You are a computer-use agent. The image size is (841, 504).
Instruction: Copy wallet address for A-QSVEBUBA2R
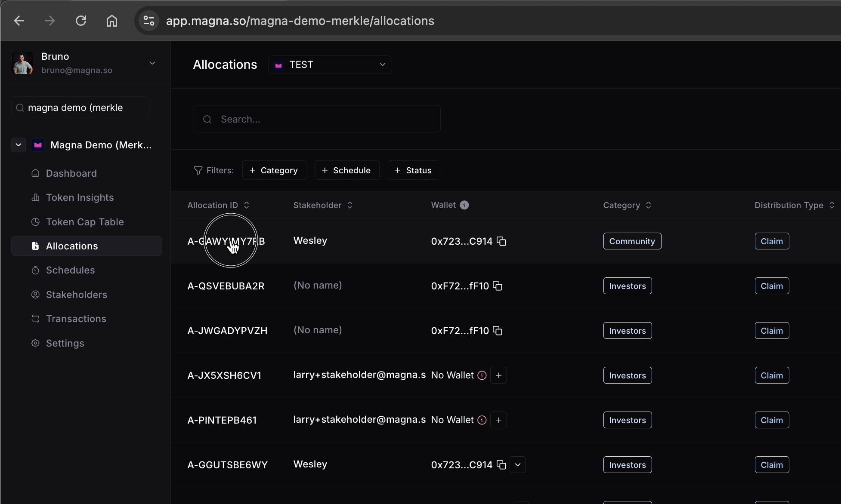coord(498,286)
